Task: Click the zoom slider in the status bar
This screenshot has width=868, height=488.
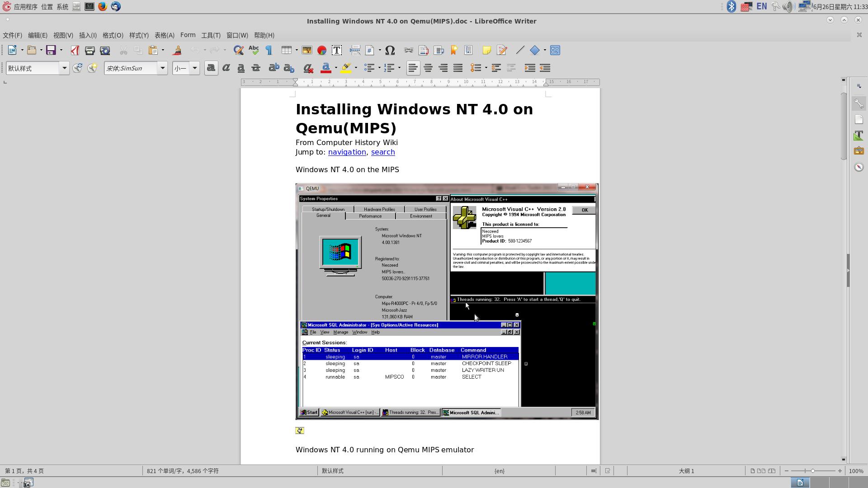Action: pyautogui.click(x=812, y=471)
